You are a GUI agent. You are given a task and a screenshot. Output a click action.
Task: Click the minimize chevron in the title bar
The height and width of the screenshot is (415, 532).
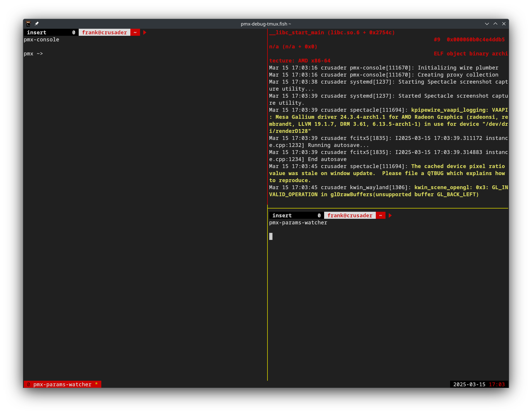coord(487,24)
